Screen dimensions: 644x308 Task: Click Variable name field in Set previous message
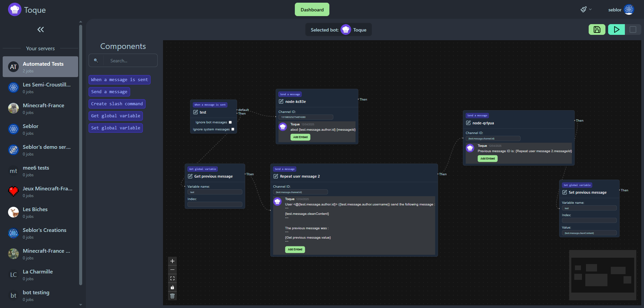tap(589, 208)
